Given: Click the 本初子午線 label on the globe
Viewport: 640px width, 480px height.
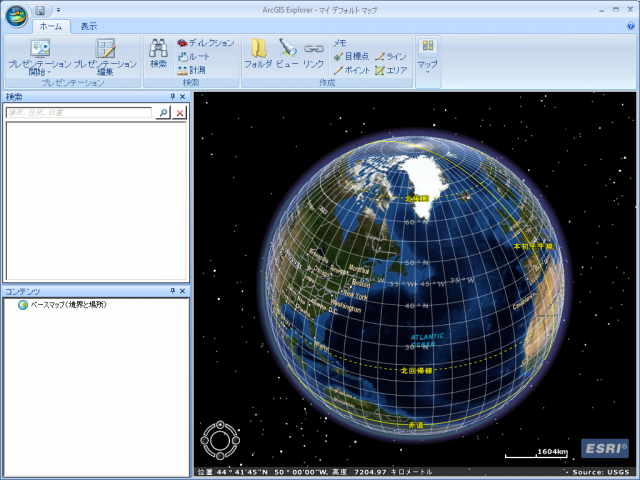Looking at the screenshot, I should 533,246.
